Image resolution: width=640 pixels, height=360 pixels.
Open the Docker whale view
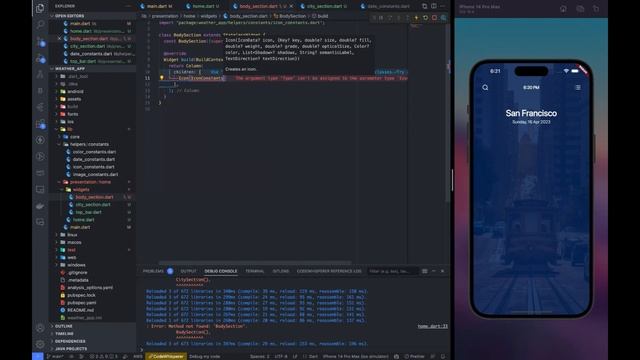pos(40,206)
